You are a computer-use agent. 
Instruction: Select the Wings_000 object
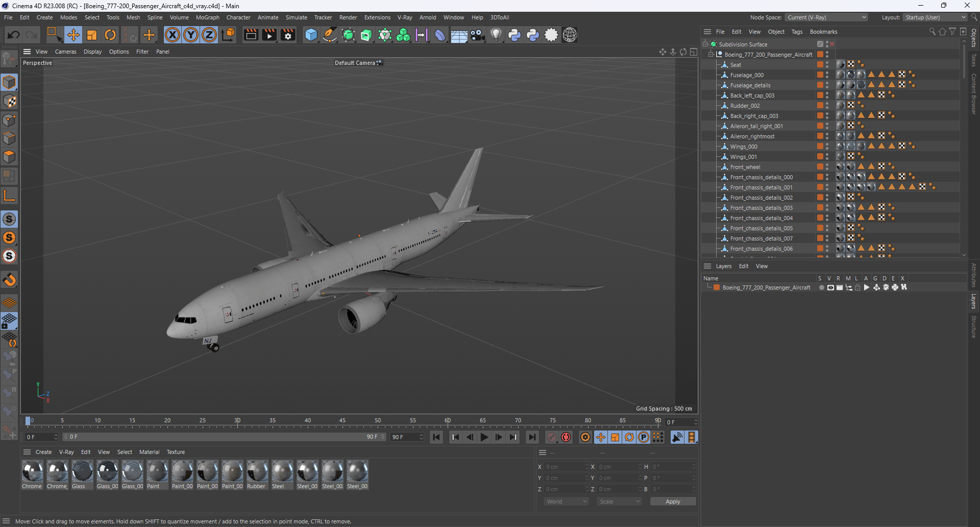click(744, 147)
